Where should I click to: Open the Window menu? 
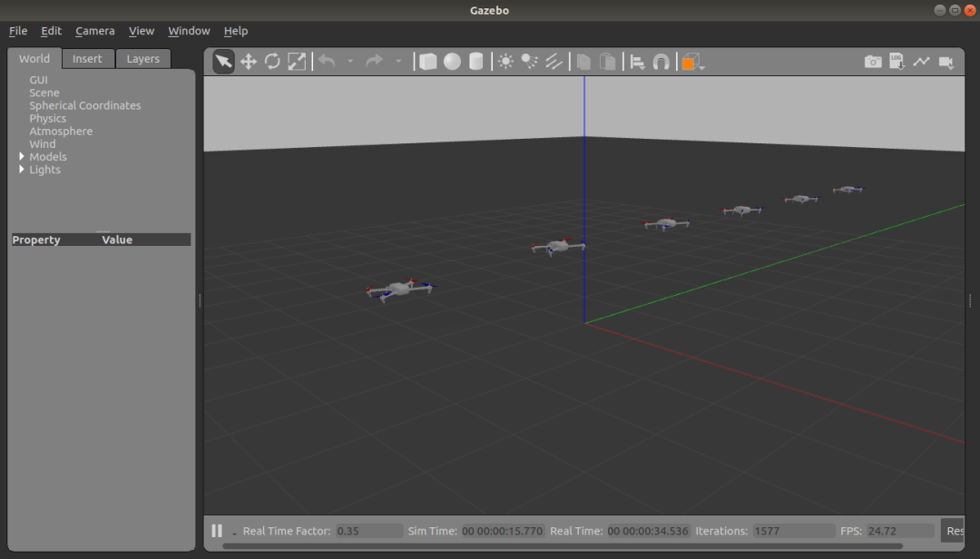click(189, 31)
